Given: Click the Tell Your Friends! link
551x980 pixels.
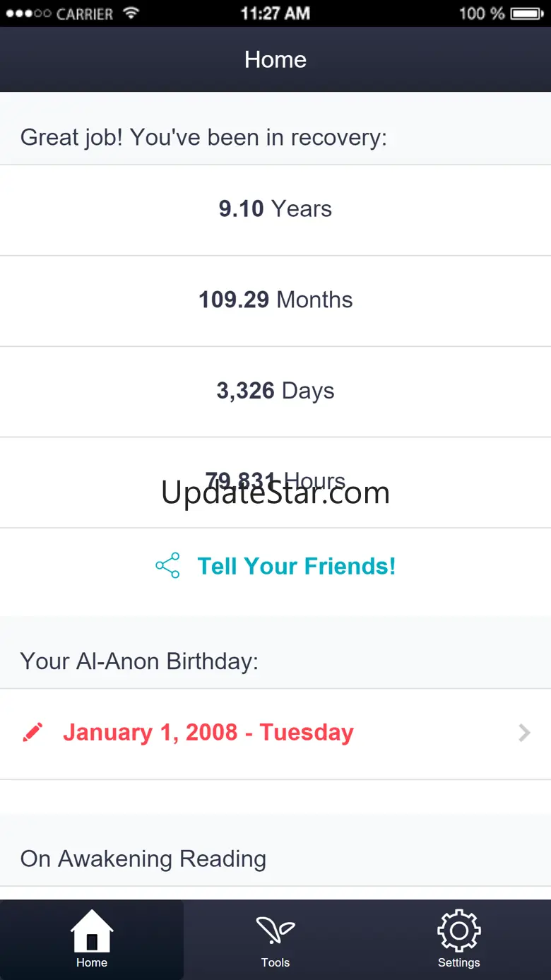Looking at the screenshot, I should tap(296, 566).
